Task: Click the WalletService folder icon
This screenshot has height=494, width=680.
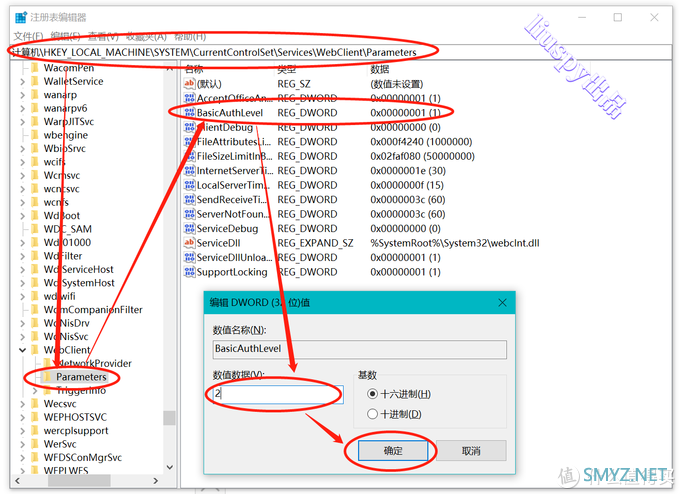Action: click(35, 82)
